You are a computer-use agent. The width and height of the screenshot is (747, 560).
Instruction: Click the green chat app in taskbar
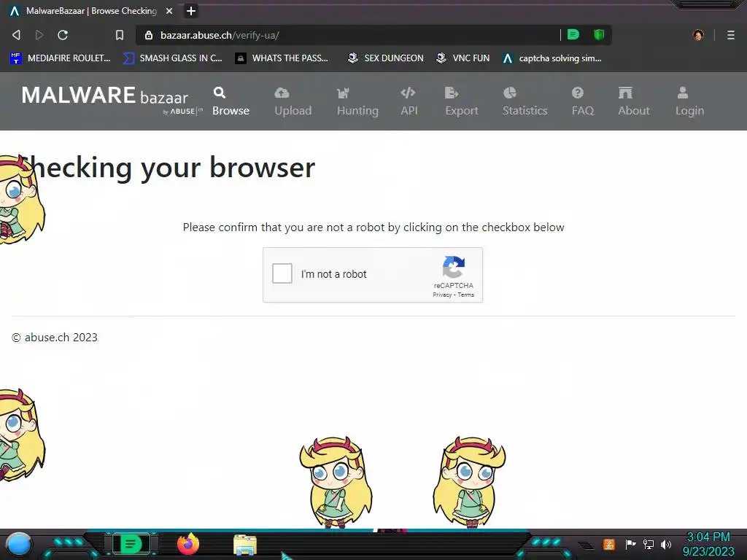[x=131, y=544]
